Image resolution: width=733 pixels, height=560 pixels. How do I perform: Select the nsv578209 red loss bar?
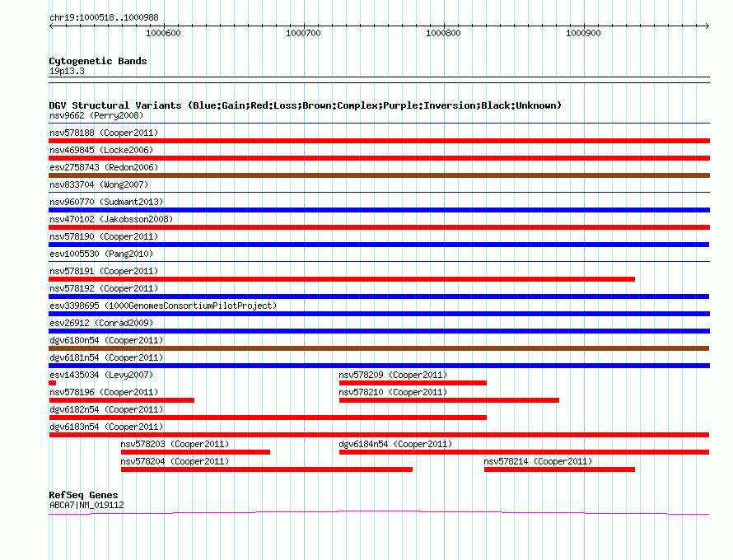pyautogui.click(x=413, y=383)
